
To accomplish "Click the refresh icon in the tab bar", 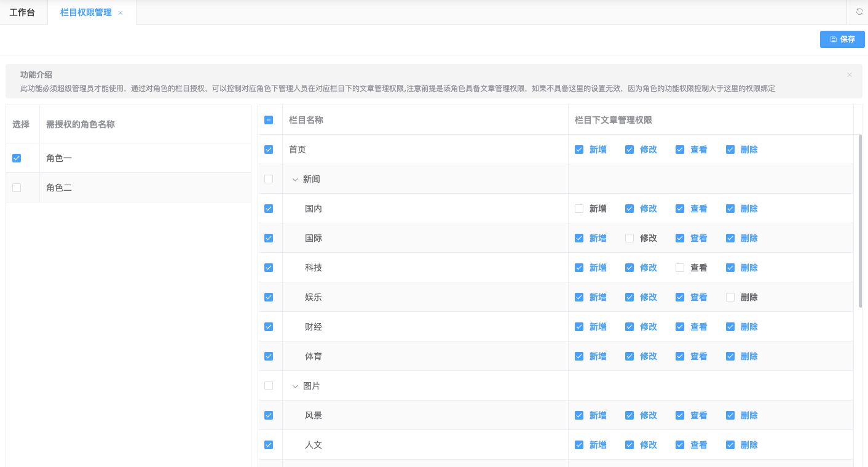I will click(859, 12).
